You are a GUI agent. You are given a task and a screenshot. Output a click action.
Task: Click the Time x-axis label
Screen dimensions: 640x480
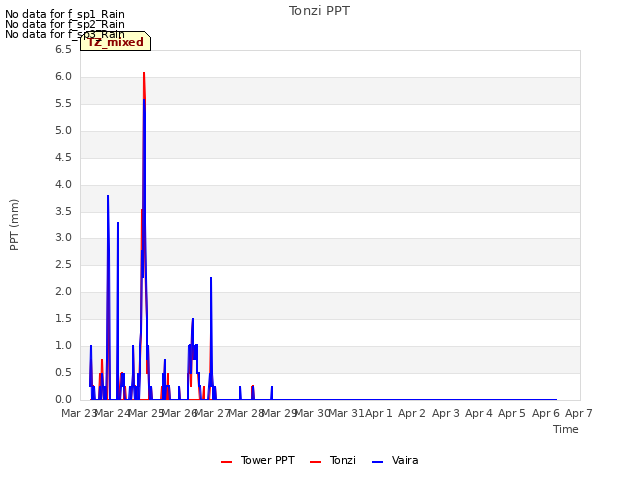click(566, 429)
